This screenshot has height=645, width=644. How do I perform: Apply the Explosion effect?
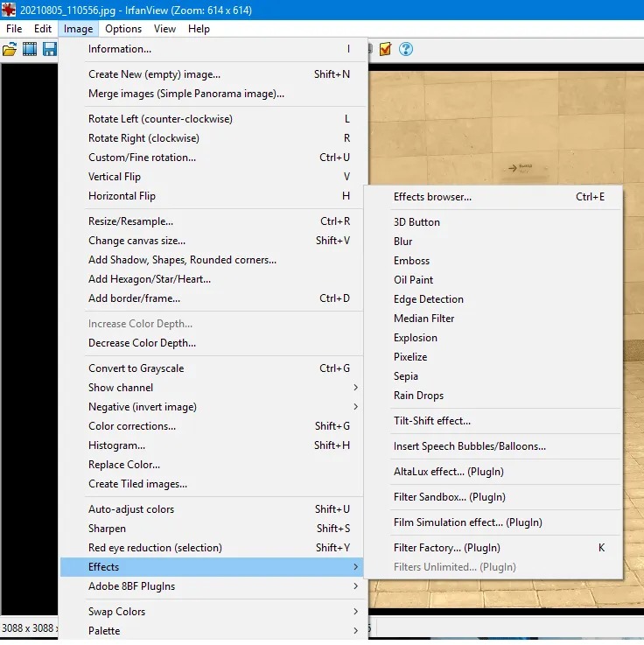493,338
